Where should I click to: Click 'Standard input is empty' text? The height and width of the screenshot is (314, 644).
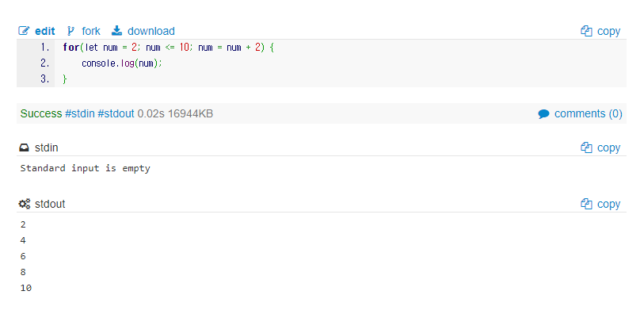coord(85,169)
